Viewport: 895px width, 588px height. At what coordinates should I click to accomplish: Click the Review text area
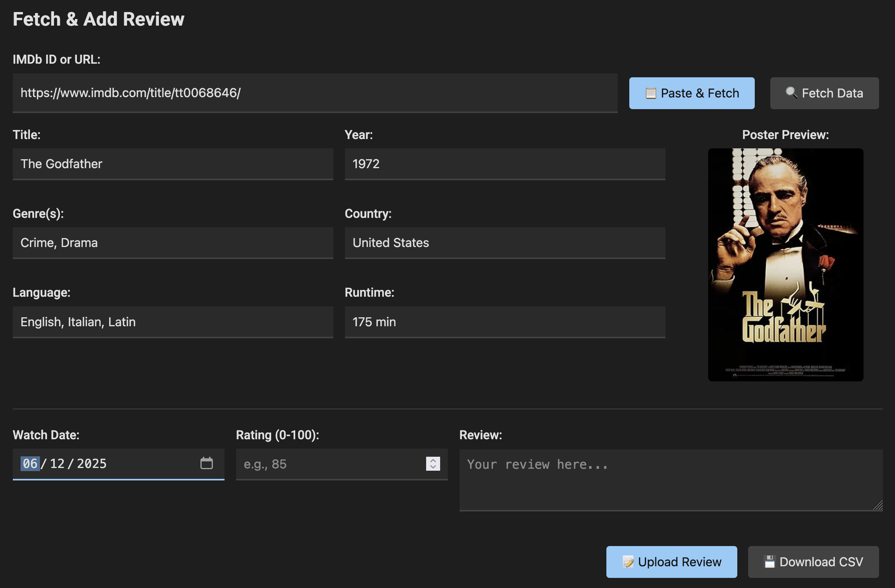pyautogui.click(x=671, y=480)
